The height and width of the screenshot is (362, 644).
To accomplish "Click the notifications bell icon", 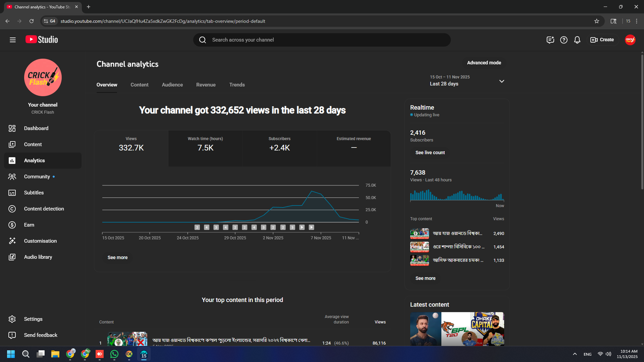I will pos(577,40).
